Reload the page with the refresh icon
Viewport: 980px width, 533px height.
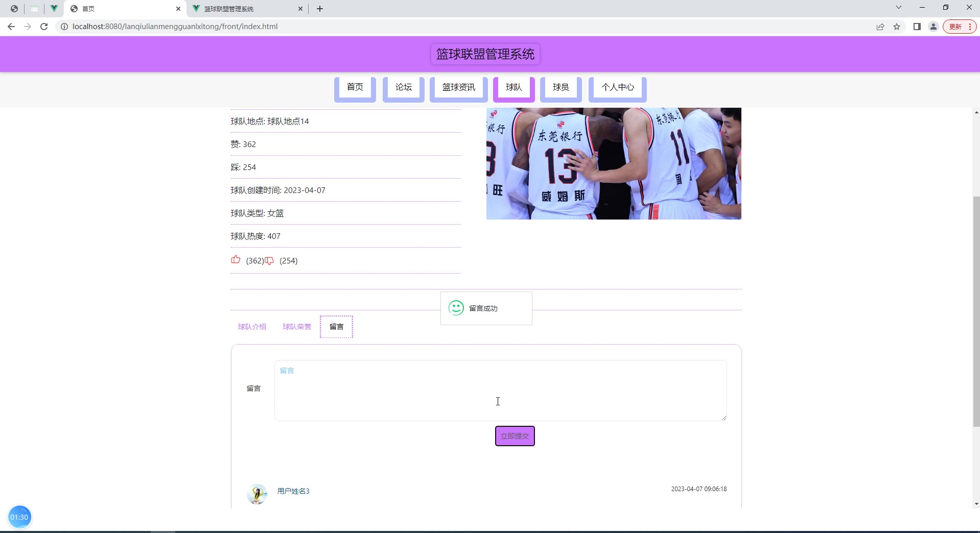pos(44,27)
